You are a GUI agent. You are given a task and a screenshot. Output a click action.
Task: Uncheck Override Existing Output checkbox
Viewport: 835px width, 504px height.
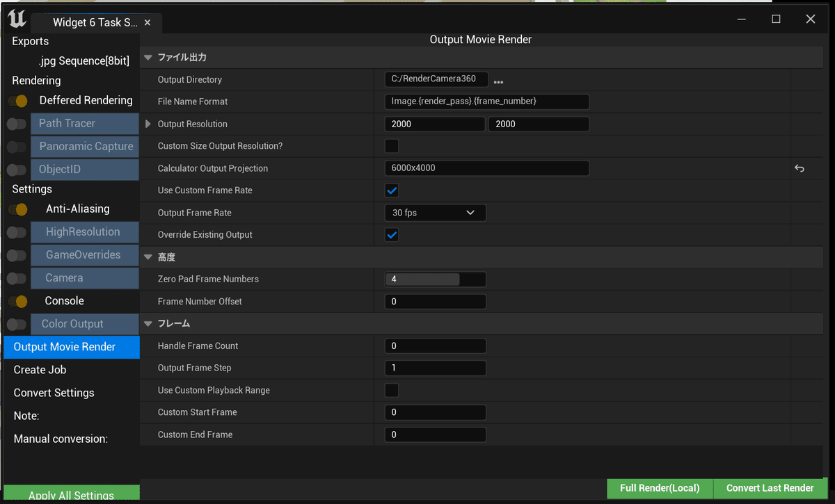(x=392, y=235)
